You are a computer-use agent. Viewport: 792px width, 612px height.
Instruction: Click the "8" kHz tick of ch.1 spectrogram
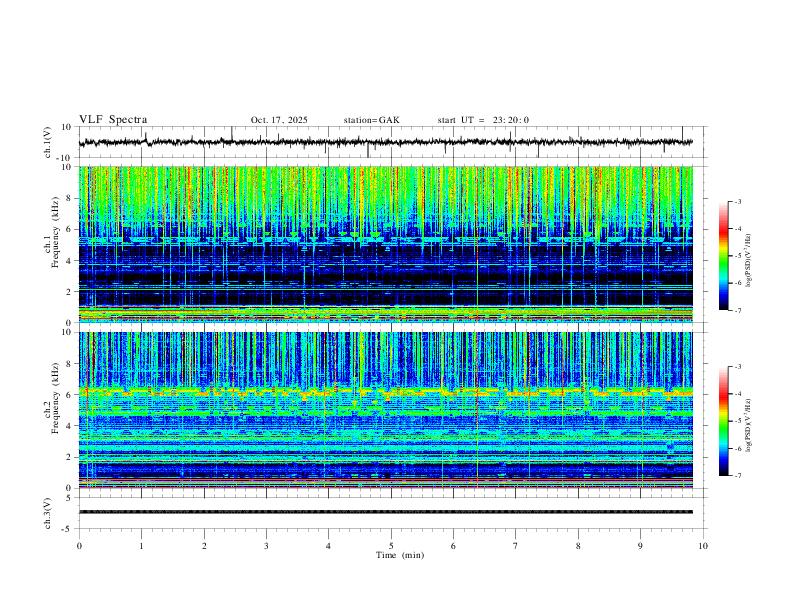coord(69,198)
